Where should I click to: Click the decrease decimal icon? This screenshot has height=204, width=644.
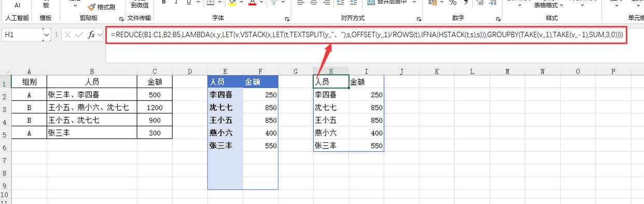pyautogui.click(x=492, y=3)
